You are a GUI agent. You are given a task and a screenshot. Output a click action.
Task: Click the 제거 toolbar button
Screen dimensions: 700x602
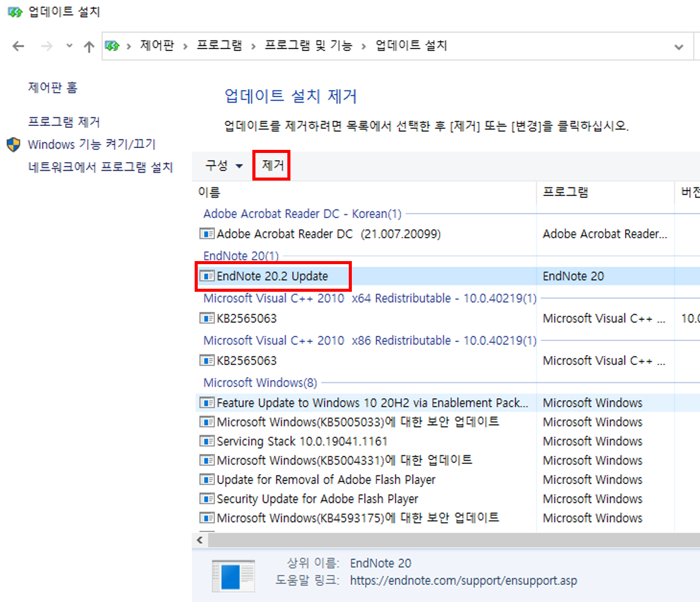tap(273, 165)
